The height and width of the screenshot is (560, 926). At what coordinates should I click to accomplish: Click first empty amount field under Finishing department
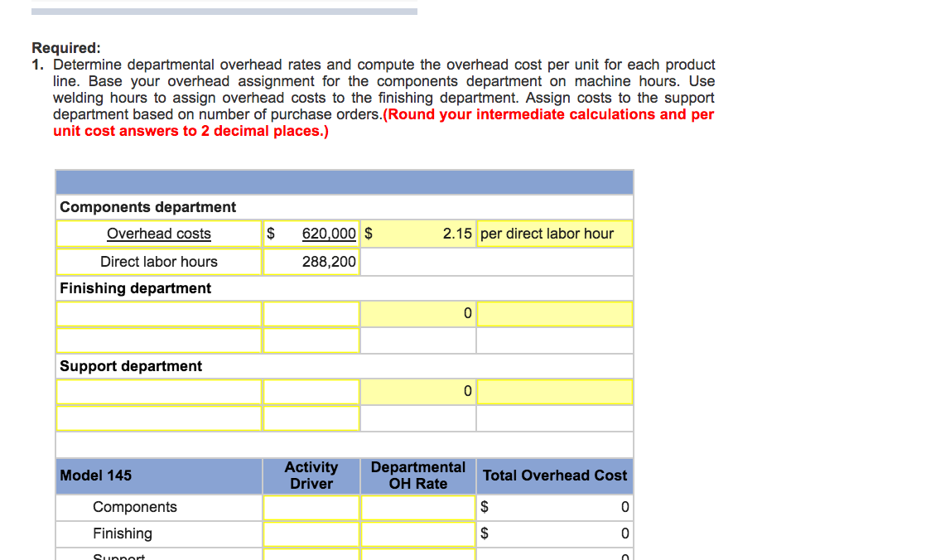[311, 314]
